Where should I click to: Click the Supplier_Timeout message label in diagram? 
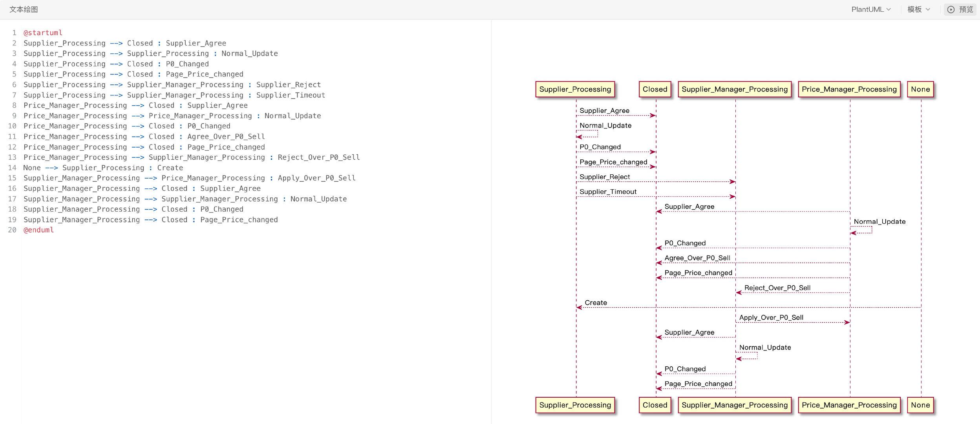click(x=608, y=192)
